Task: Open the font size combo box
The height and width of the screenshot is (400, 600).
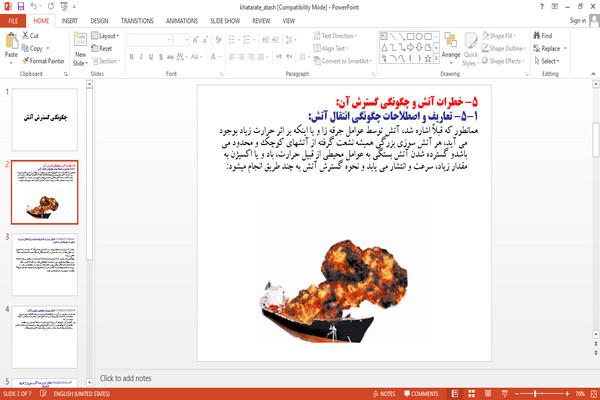Action: click(181, 40)
